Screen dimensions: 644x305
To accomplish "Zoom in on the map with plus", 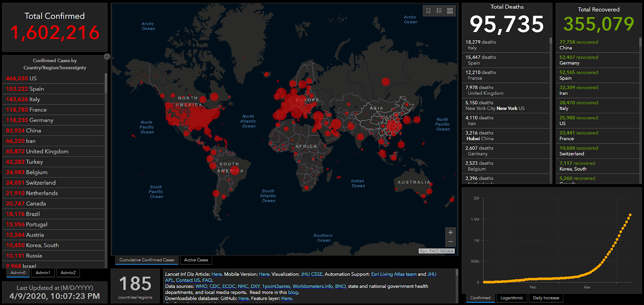I will (x=450, y=232).
